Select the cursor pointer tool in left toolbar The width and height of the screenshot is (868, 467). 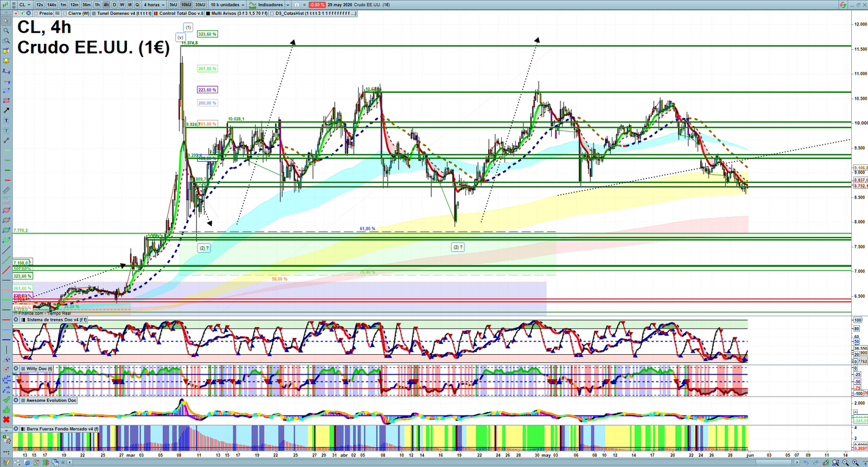coord(6,21)
